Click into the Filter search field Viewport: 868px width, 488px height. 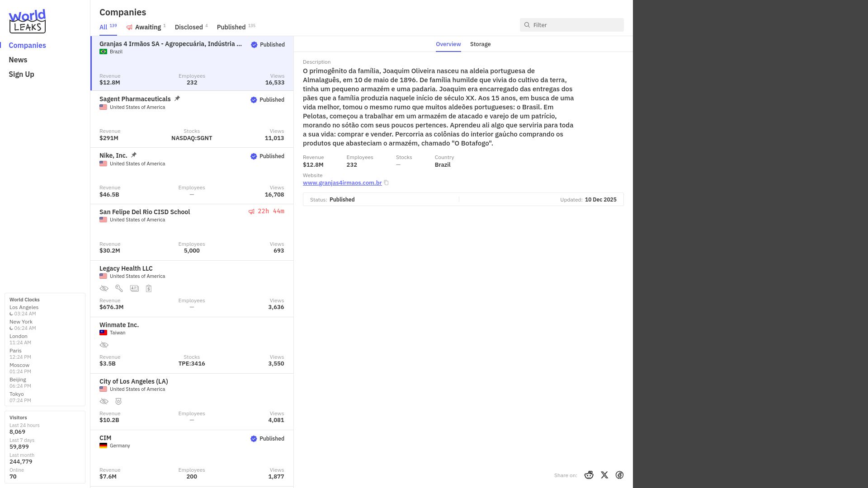click(571, 25)
